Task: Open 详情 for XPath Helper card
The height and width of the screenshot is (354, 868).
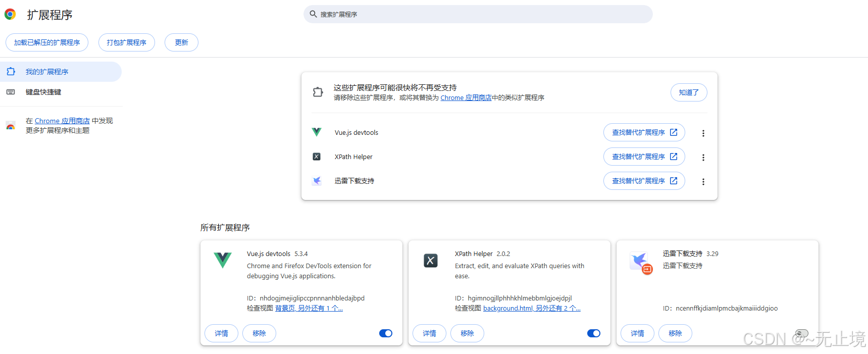Action: tap(429, 333)
